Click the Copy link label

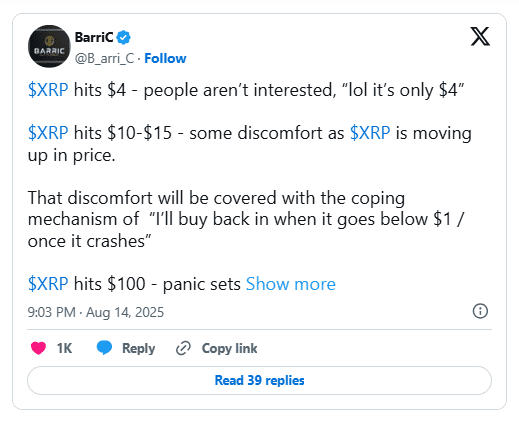click(229, 348)
